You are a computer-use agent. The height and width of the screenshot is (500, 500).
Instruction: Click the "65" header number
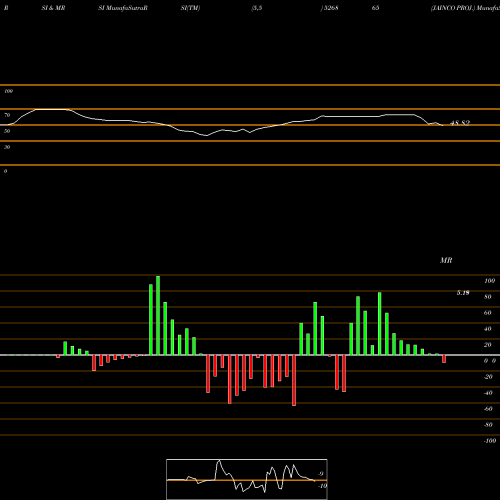click(x=375, y=8)
